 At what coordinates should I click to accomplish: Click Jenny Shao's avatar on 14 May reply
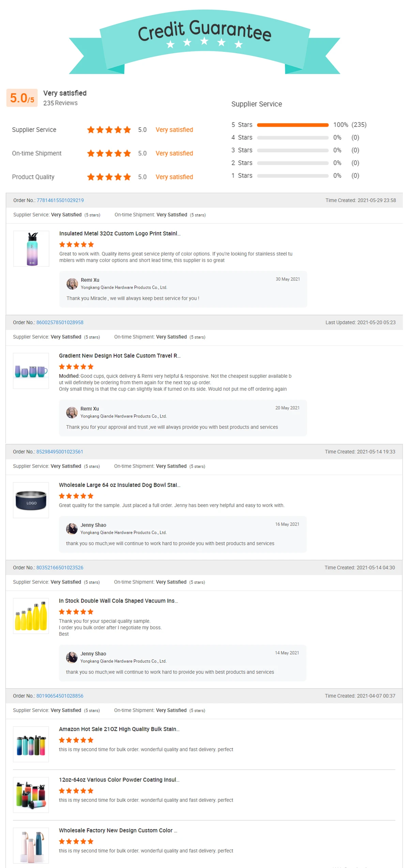(x=72, y=657)
